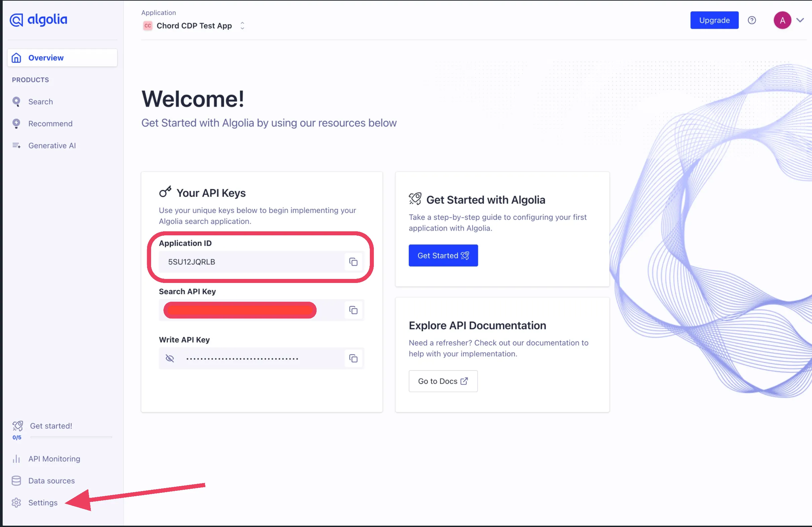Click Go to Docs button

tap(443, 381)
